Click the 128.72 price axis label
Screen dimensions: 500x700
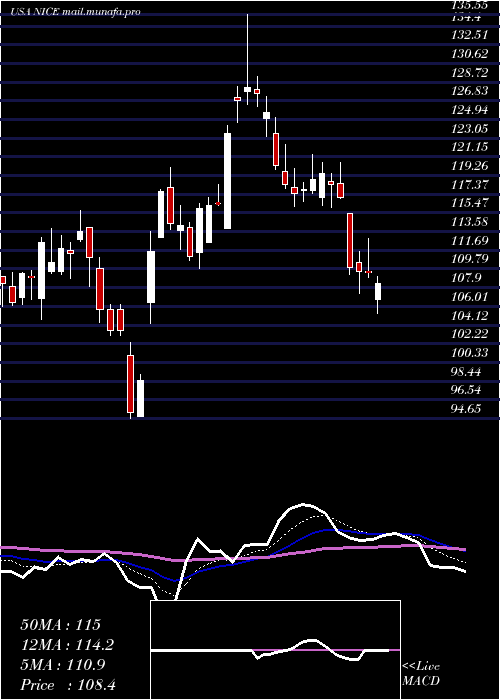coord(470,73)
